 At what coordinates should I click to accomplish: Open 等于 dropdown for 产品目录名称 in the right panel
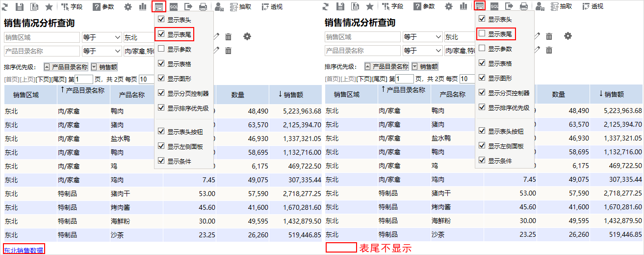(x=422, y=51)
